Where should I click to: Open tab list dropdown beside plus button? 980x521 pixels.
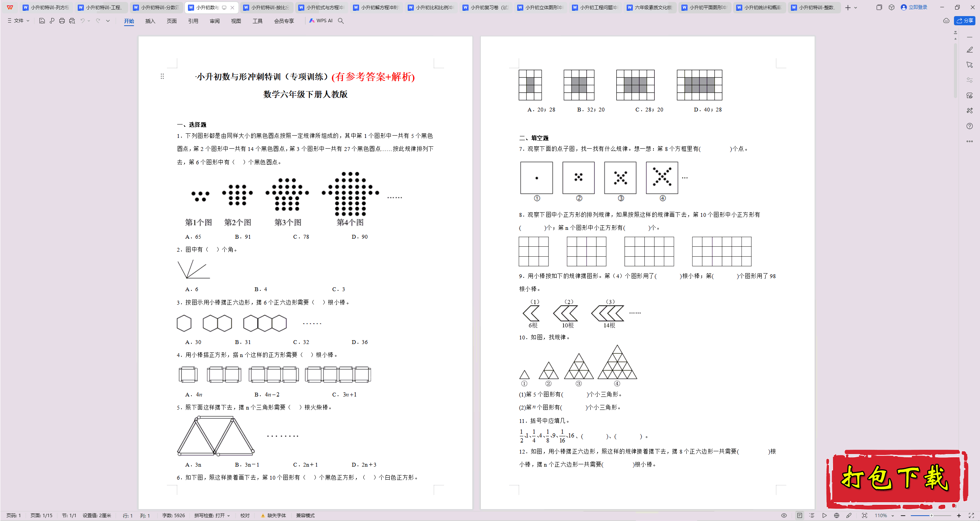pos(856,8)
